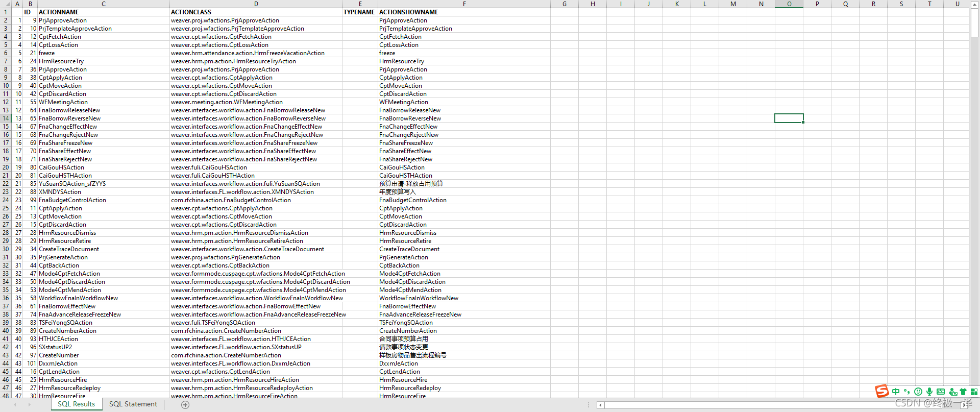980x412 pixels.
Task: Switch to the SQL Statement sheet tab
Action: (133, 404)
